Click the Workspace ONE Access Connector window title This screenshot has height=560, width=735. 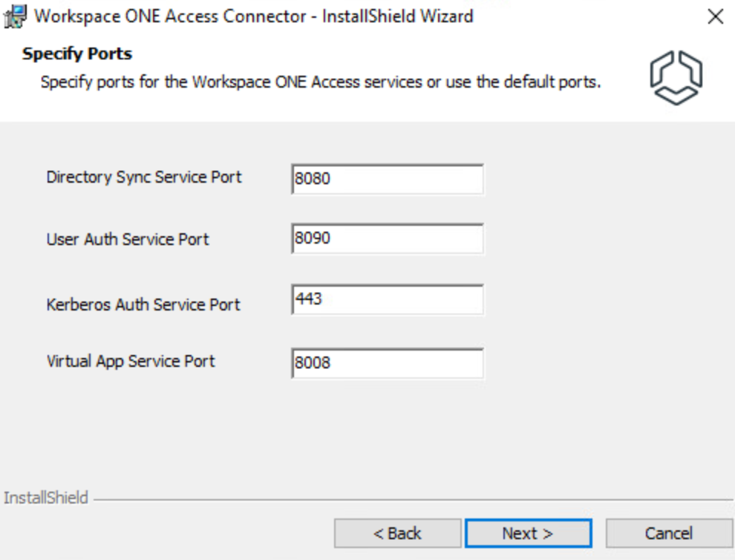[254, 16]
